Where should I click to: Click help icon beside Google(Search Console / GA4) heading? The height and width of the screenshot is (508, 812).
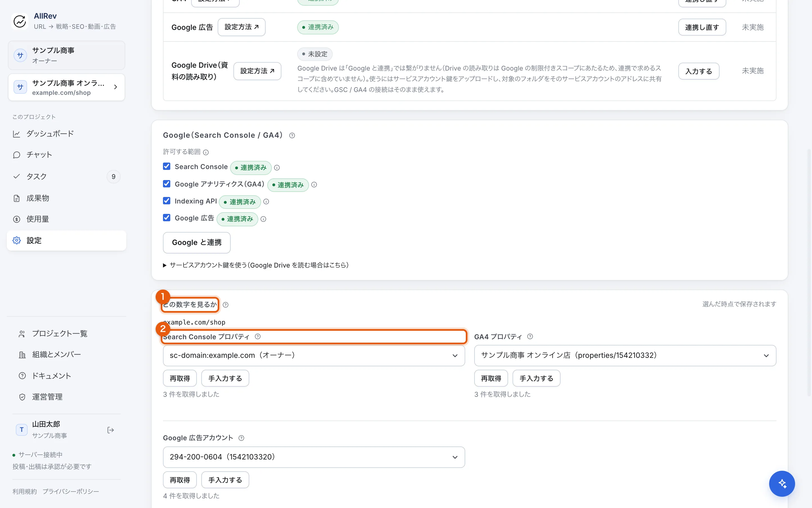coord(292,135)
